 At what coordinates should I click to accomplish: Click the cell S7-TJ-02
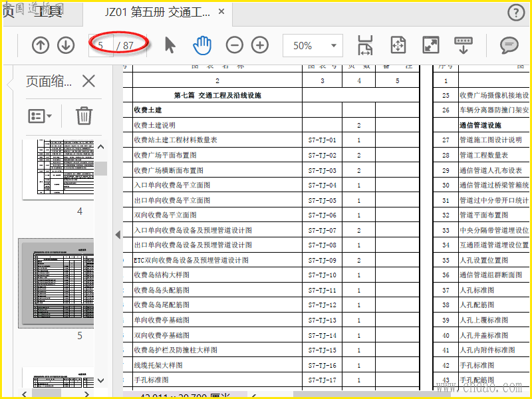(x=322, y=156)
